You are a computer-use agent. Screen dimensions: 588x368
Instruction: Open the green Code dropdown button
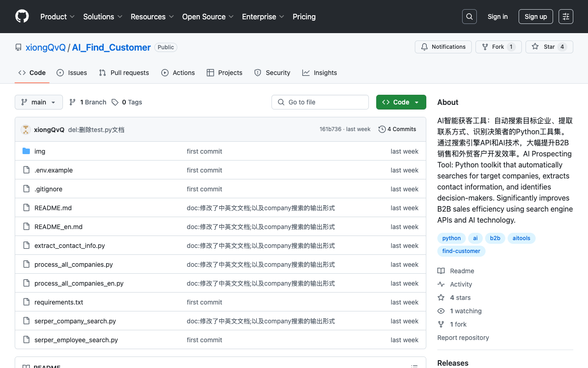tap(401, 102)
